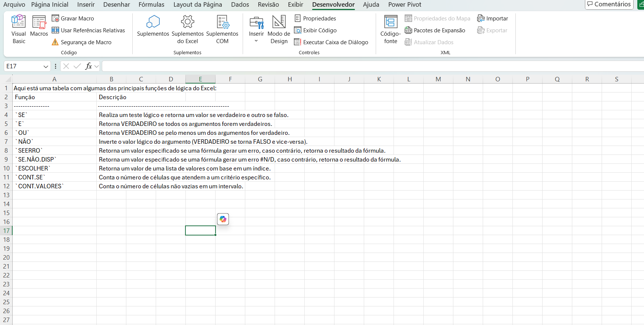Switch to the Fórmulas tab
Image resolution: width=644 pixels, height=325 pixels.
pyautogui.click(x=151, y=4)
